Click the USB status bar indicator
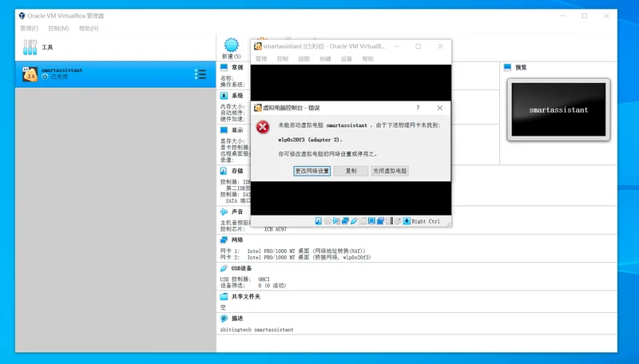The width and height of the screenshot is (639, 364). [354, 221]
